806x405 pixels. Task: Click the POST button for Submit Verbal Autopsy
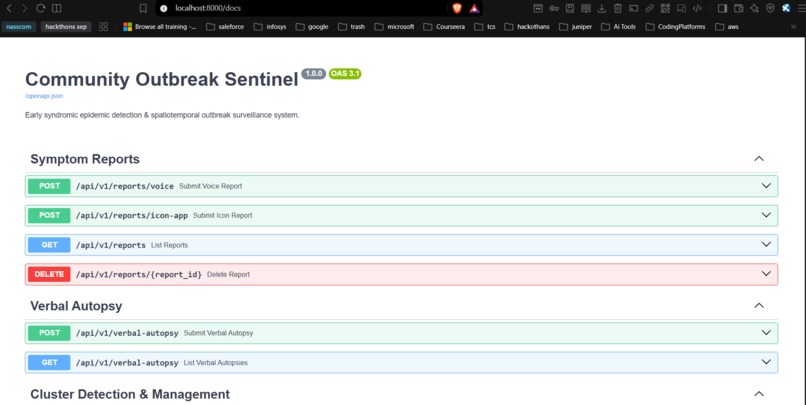click(49, 333)
